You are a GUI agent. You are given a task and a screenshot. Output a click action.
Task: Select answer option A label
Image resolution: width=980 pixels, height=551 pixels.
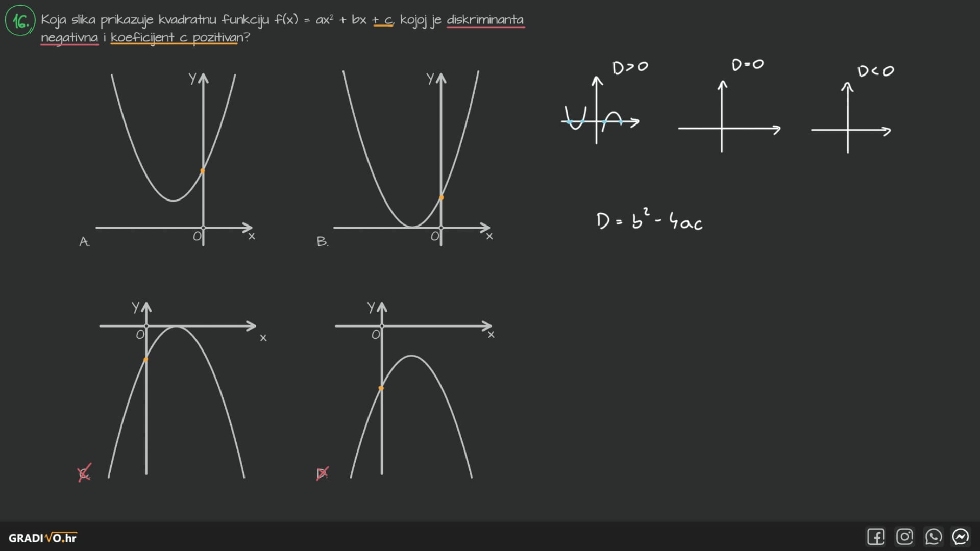pos(84,242)
